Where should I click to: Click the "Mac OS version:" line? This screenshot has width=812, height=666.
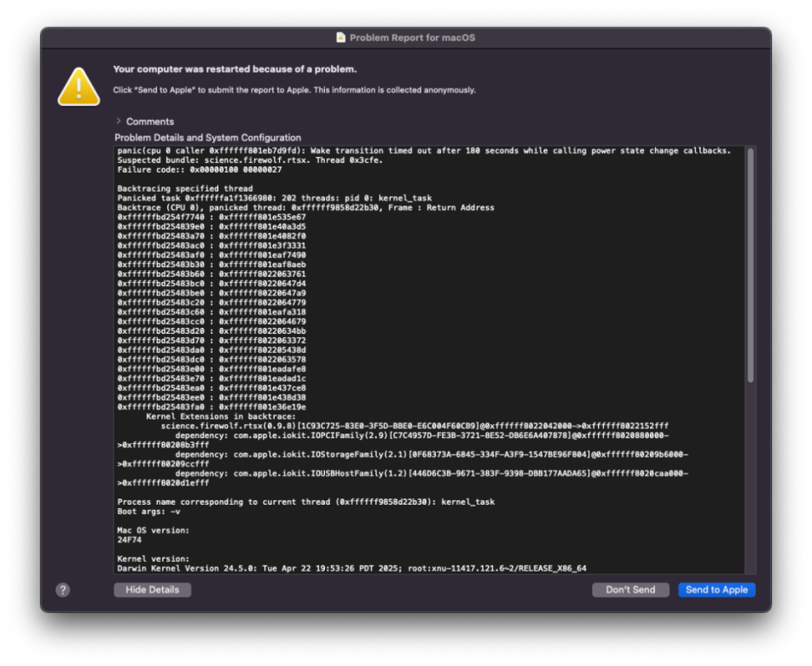tap(153, 530)
